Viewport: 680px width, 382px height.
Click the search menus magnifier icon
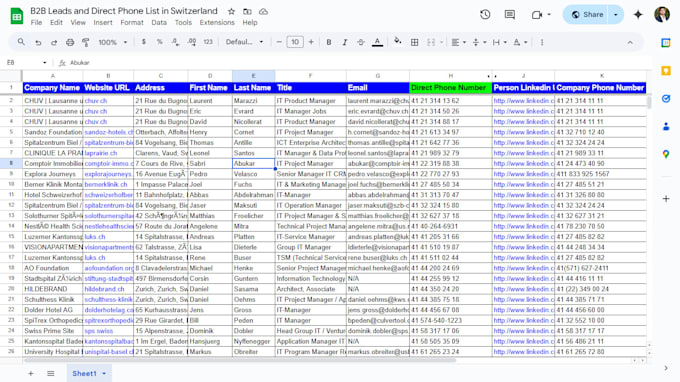pyautogui.click(x=21, y=42)
